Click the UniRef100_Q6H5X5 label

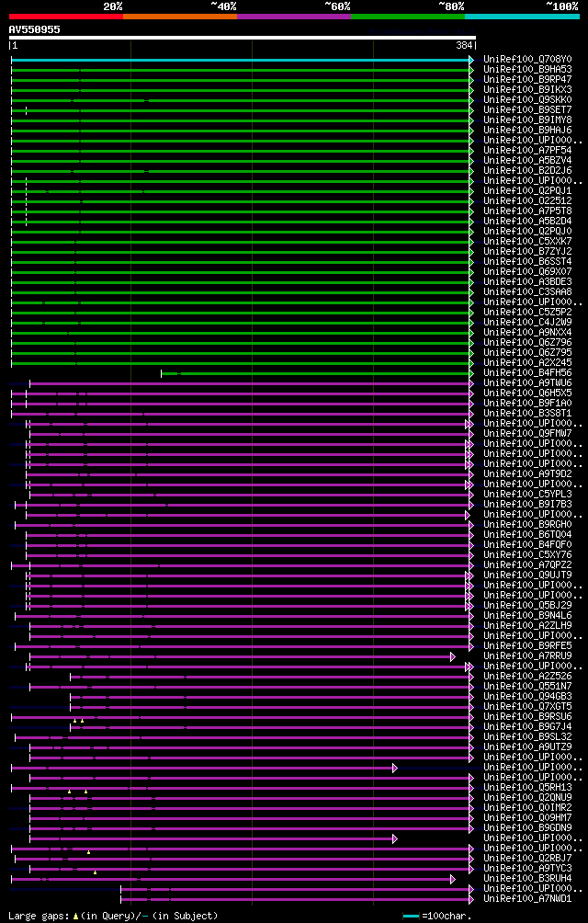[527, 393]
